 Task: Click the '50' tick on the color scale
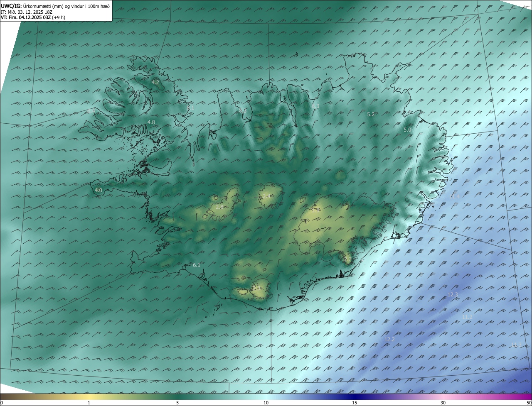click(x=529, y=403)
